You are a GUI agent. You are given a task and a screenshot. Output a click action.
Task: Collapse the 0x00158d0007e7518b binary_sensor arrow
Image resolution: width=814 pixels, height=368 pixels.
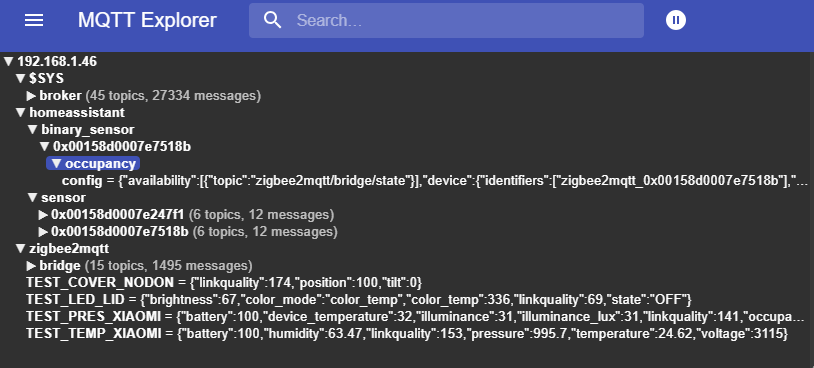click(x=45, y=147)
